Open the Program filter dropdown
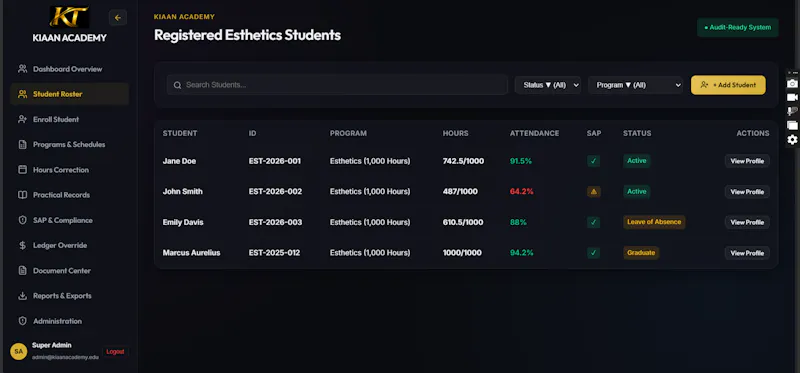The width and height of the screenshot is (800, 373). (x=636, y=85)
